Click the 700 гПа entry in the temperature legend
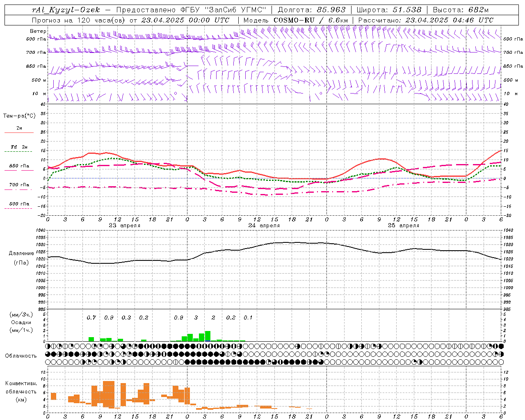The image size is (525, 420). (19, 185)
